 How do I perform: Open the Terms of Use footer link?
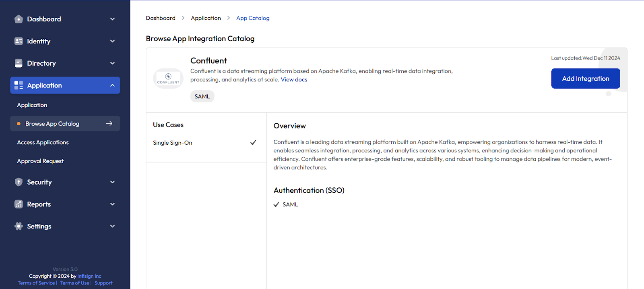click(x=75, y=283)
